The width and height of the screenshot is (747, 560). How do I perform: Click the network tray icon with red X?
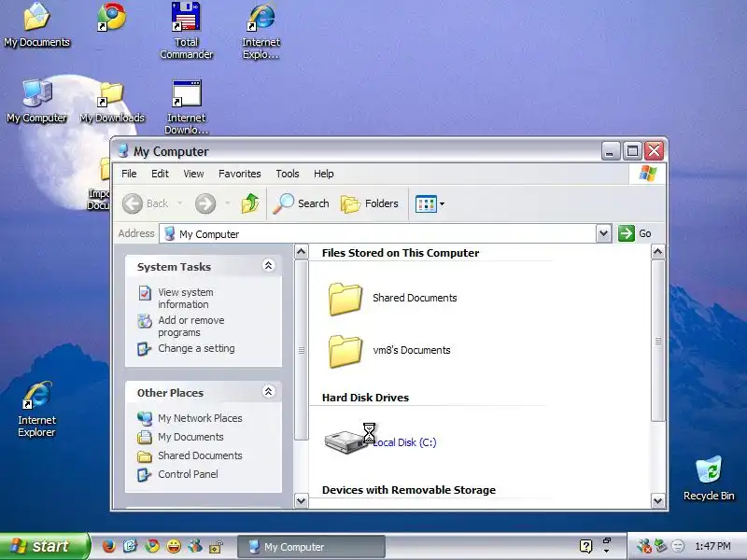click(643, 546)
